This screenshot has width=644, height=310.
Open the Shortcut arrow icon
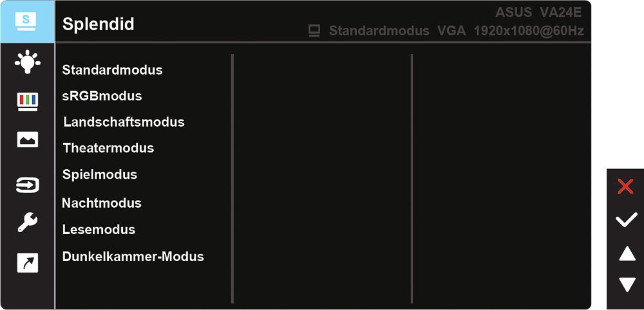pyautogui.click(x=27, y=262)
